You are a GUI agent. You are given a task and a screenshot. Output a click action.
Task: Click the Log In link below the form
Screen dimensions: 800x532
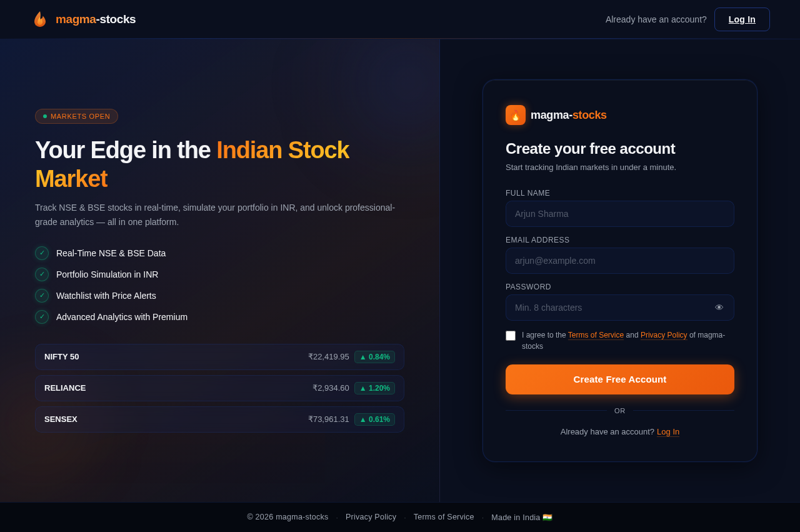(x=667, y=431)
